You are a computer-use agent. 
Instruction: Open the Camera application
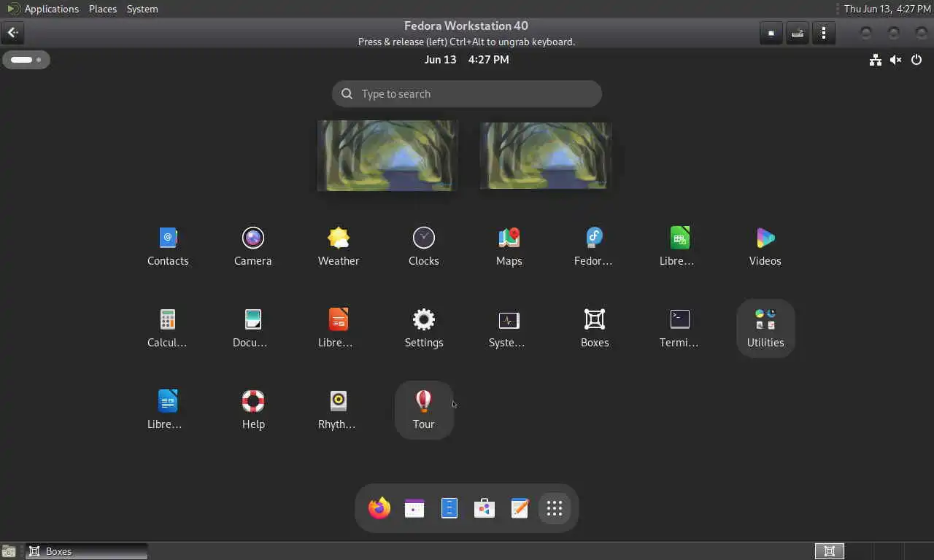click(x=253, y=246)
